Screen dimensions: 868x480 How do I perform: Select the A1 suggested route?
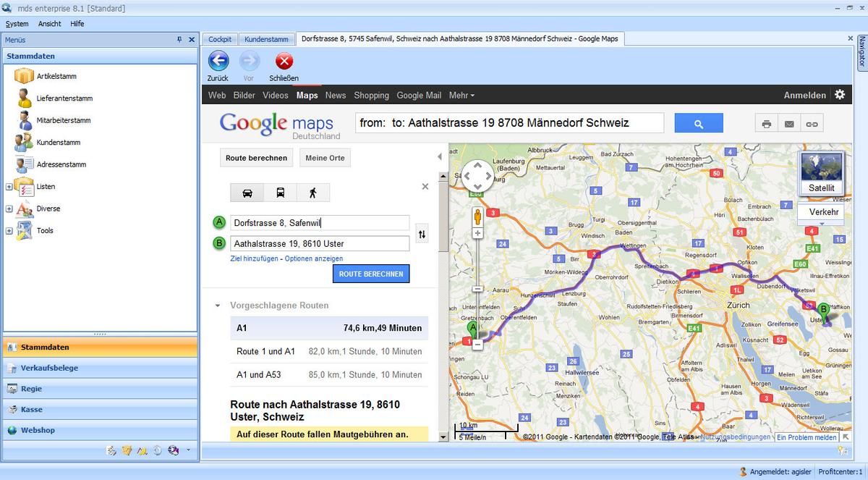pyautogui.click(x=329, y=328)
